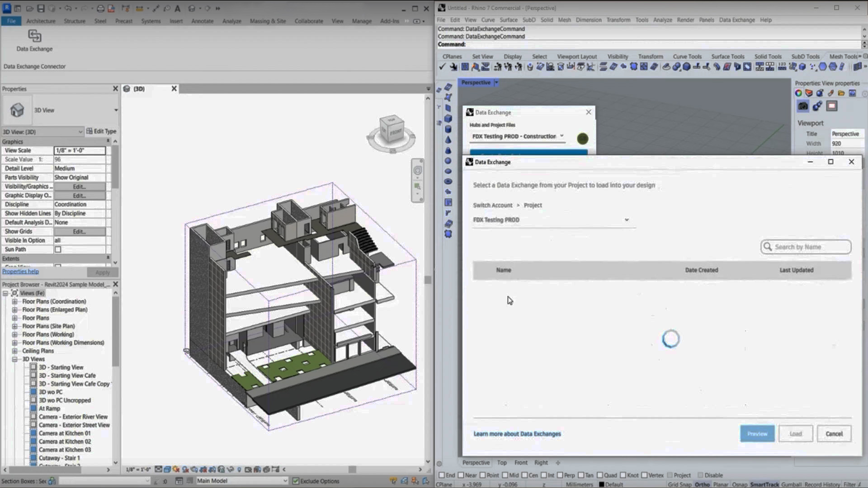Click Search by Name input field
Viewport: 868px width, 488px height.
coord(806,247)
